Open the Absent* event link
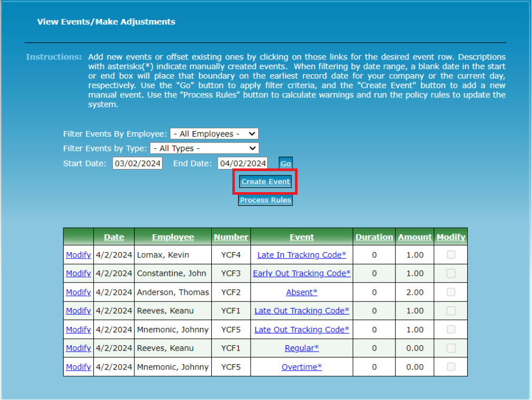Image resolution: width=532 pixels, height=400 pixels. [302, 292]
